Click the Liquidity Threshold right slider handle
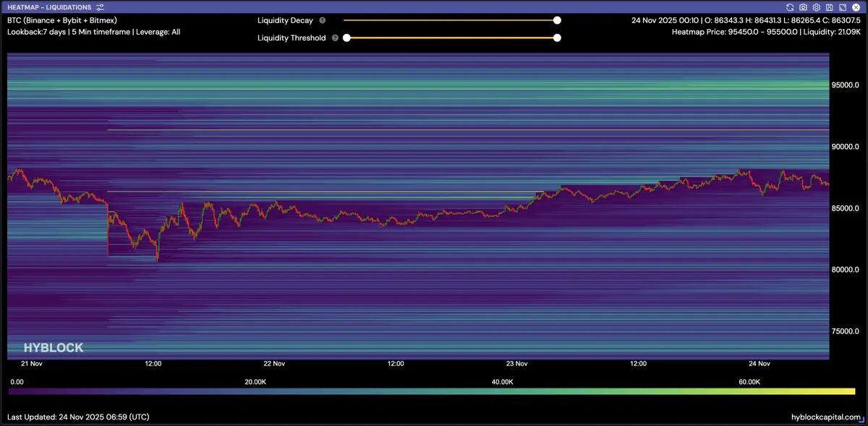868x426 pixels. (557, 38)
